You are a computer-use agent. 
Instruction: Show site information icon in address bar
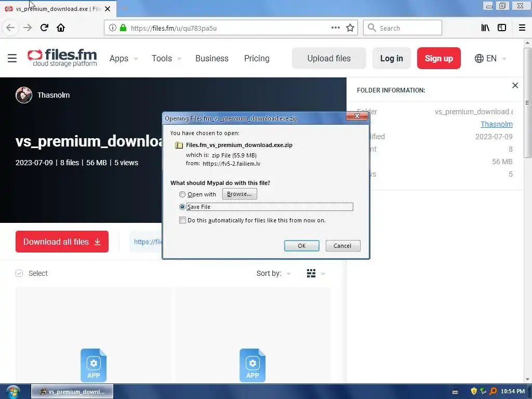pos(113,28)
